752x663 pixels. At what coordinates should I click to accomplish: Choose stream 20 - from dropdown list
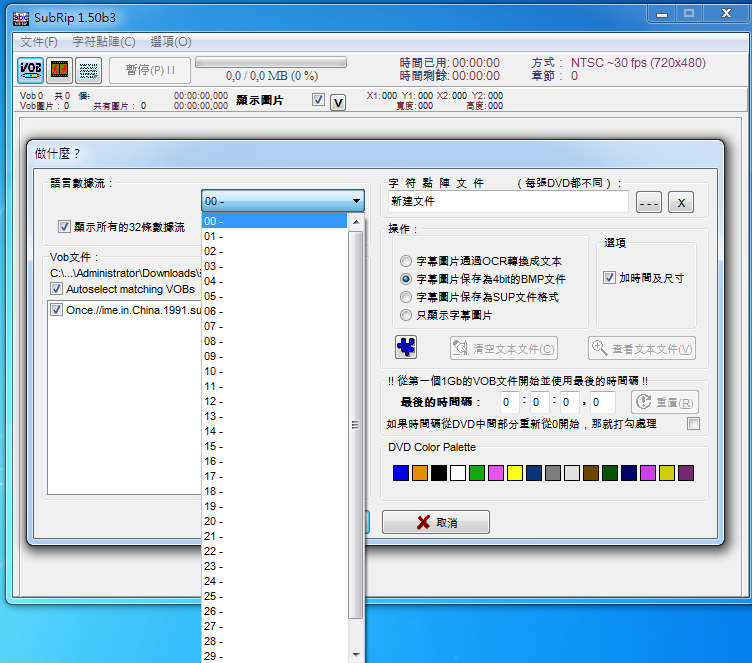274,521
